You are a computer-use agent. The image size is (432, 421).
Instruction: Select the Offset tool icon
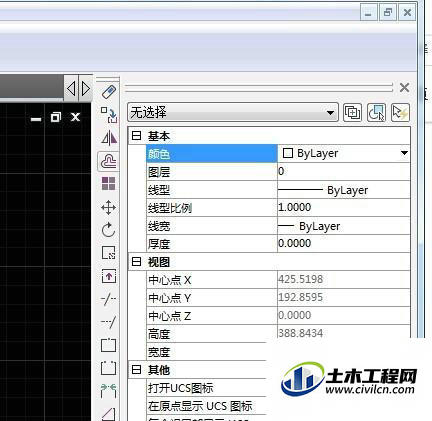coord(109,161)
